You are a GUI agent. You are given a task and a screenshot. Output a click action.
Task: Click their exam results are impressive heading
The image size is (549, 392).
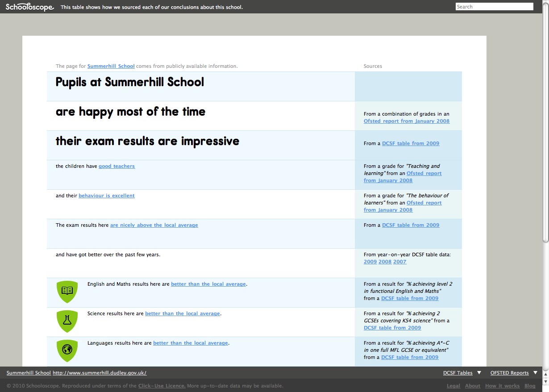click(147, 141)
